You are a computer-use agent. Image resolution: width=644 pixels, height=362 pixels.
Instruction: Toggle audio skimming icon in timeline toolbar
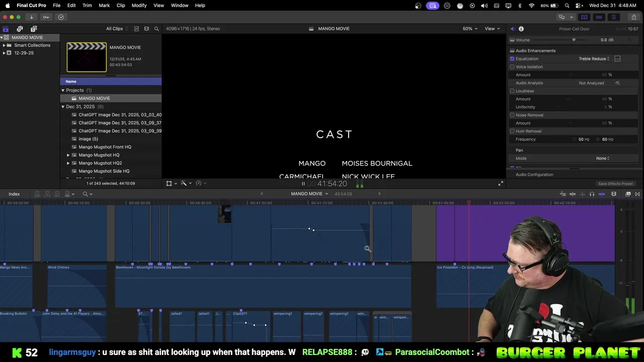[582, 194]
